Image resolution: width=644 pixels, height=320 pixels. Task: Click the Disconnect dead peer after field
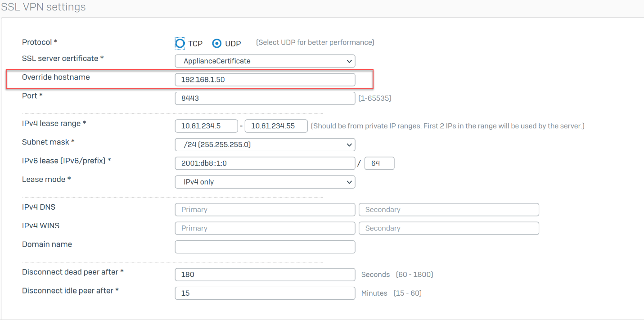coord(265,275)
